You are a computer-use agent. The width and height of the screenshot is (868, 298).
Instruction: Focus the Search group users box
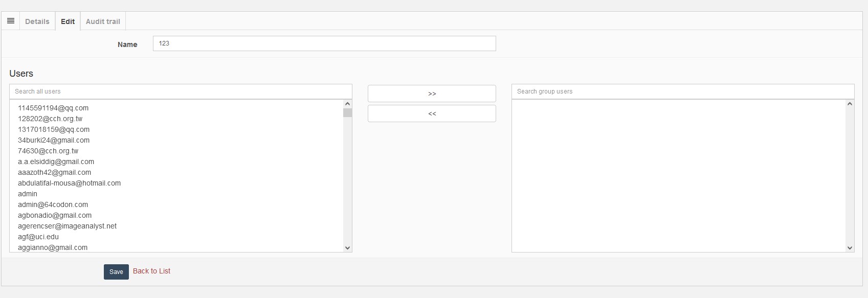pyautogui.click(x=682, y=91)
